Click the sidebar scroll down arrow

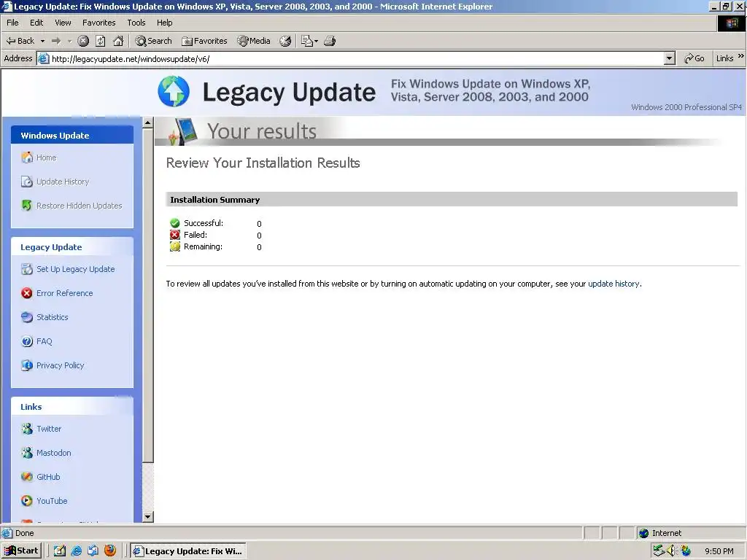pyautogui.click(x=147, y=517)
